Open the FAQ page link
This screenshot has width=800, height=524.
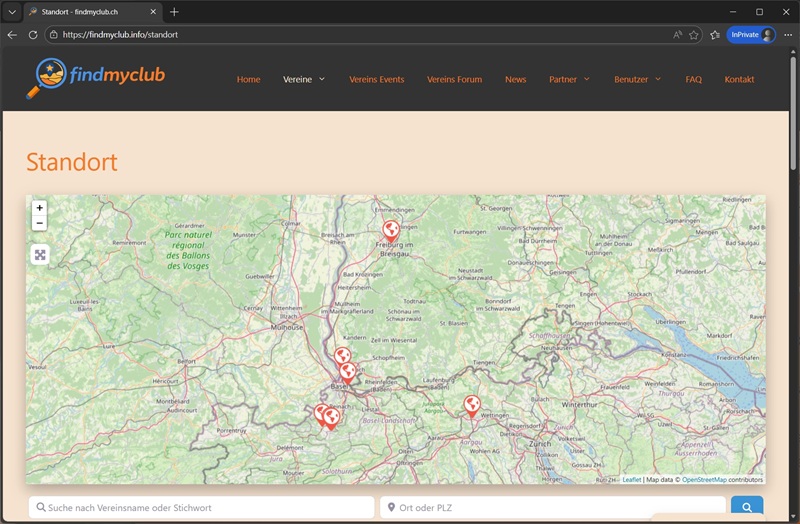point(693,79)
